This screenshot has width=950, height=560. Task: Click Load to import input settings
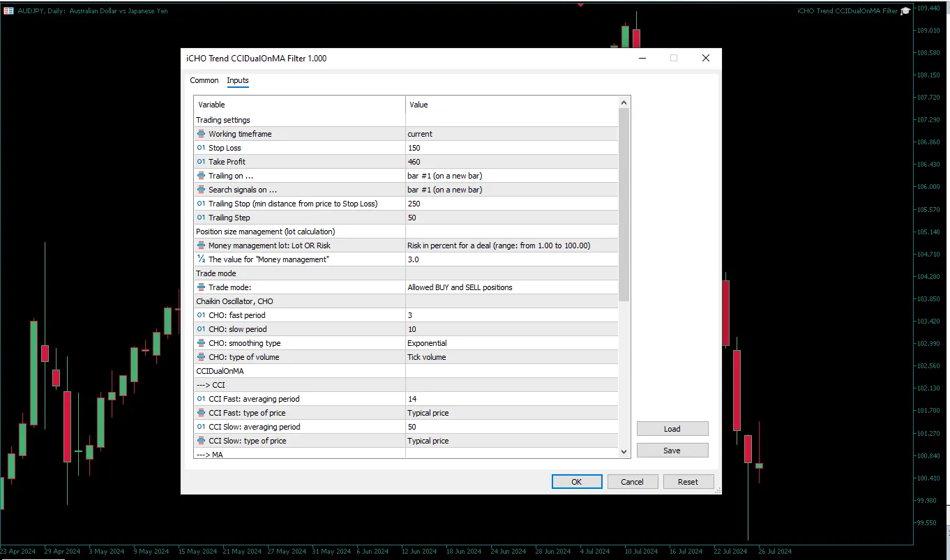(672, 429)
